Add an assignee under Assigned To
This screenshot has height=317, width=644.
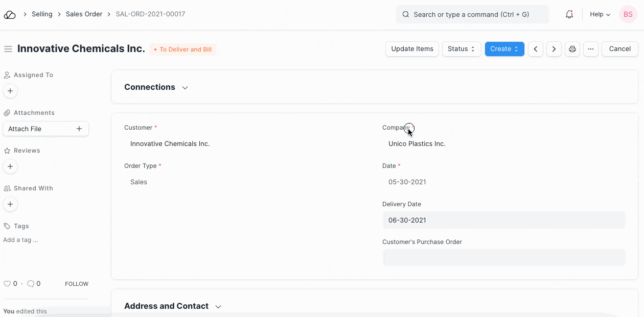coord(10,91)
